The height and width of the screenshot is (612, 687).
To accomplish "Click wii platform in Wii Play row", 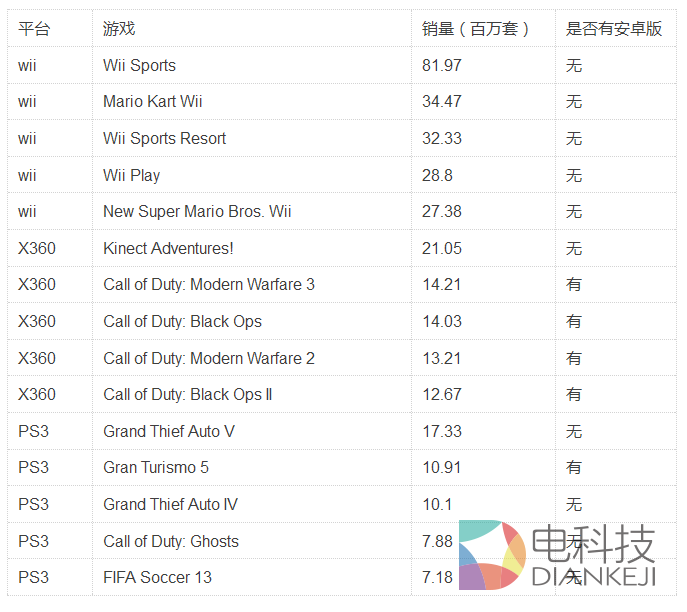I will point(27,175).
